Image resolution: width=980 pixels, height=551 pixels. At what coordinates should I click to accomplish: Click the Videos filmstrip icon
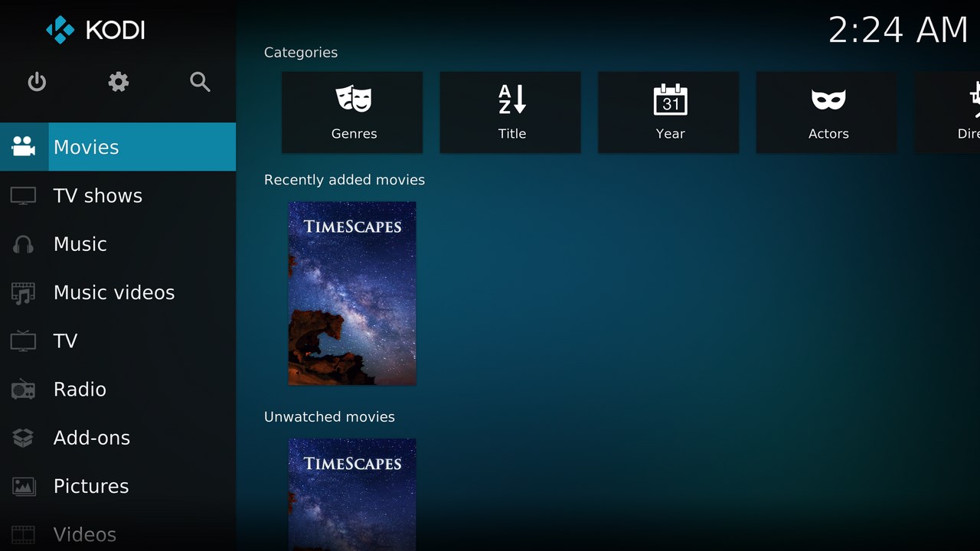pyautogui.click(x=23, y=534)
